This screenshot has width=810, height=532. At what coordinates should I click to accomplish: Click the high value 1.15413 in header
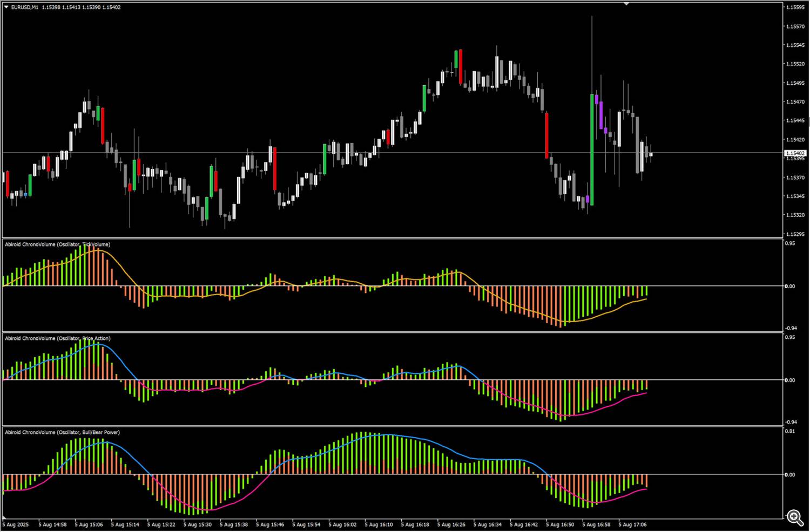coord(71,8)
